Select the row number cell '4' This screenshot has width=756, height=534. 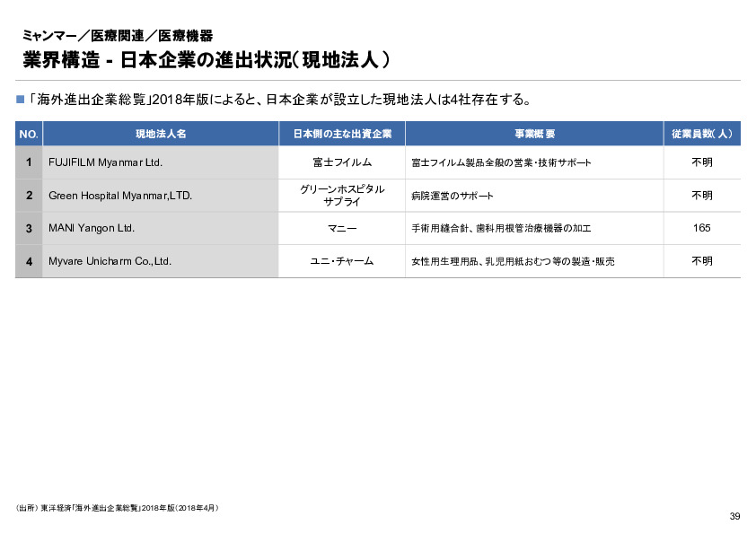click(29, 261)
